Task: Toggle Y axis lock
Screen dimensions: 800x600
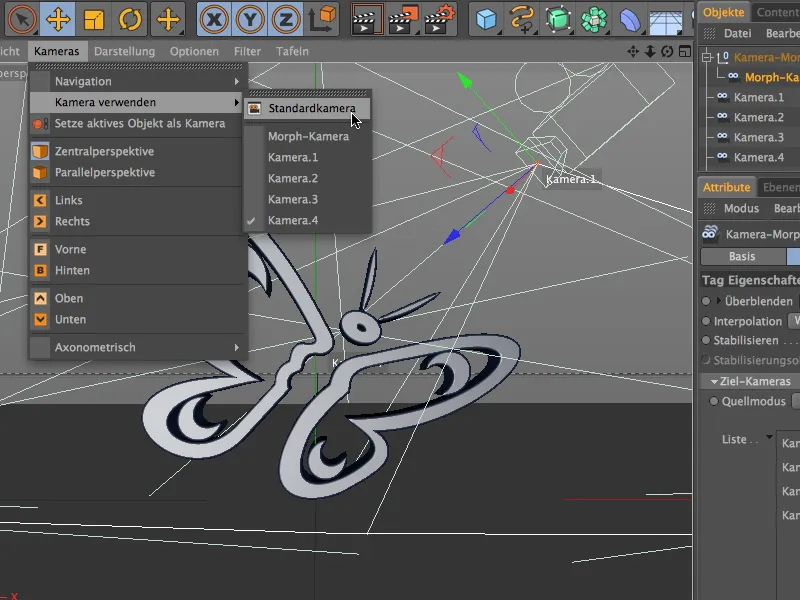Action: [250, 19]
